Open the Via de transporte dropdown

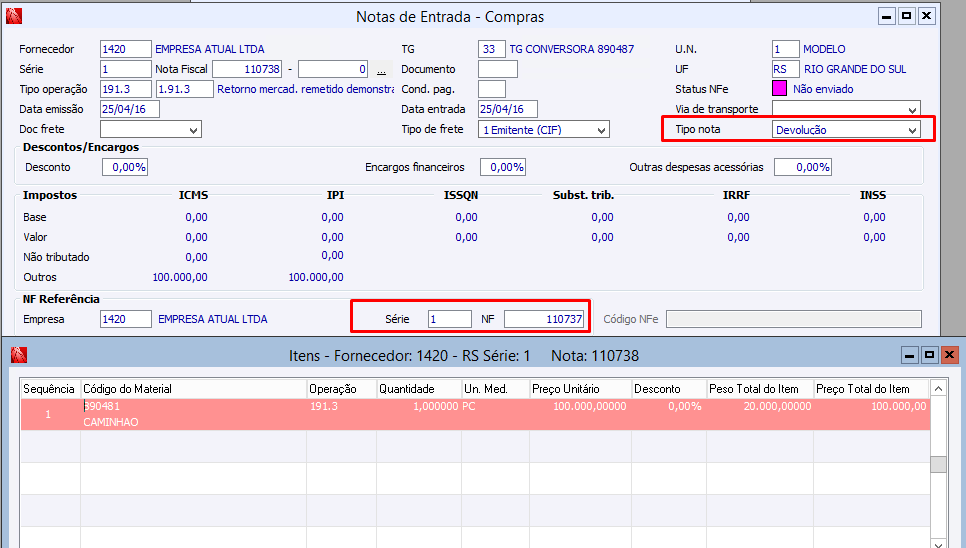[846, 110]
